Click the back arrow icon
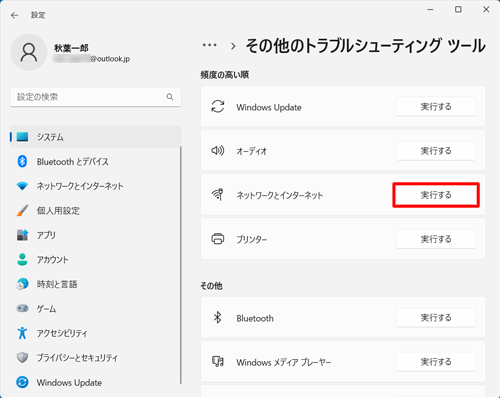Viewport: 500px width, 398px height. (14, 15)
